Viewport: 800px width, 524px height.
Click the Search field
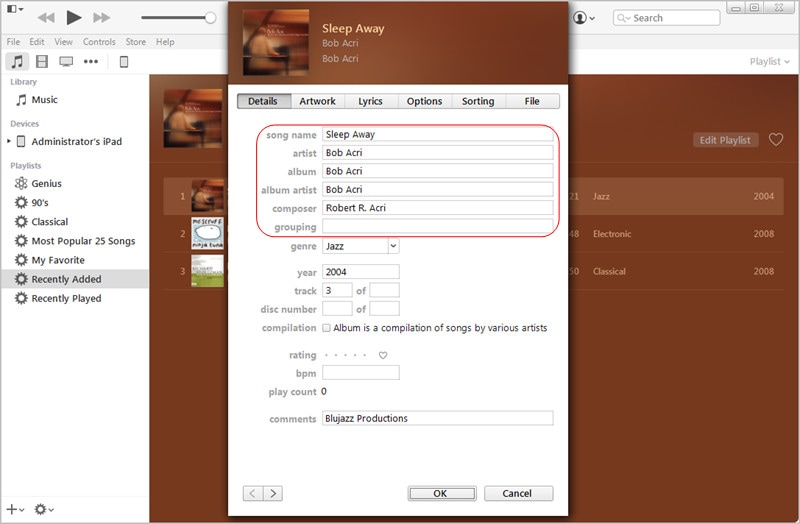pos(666,18)
